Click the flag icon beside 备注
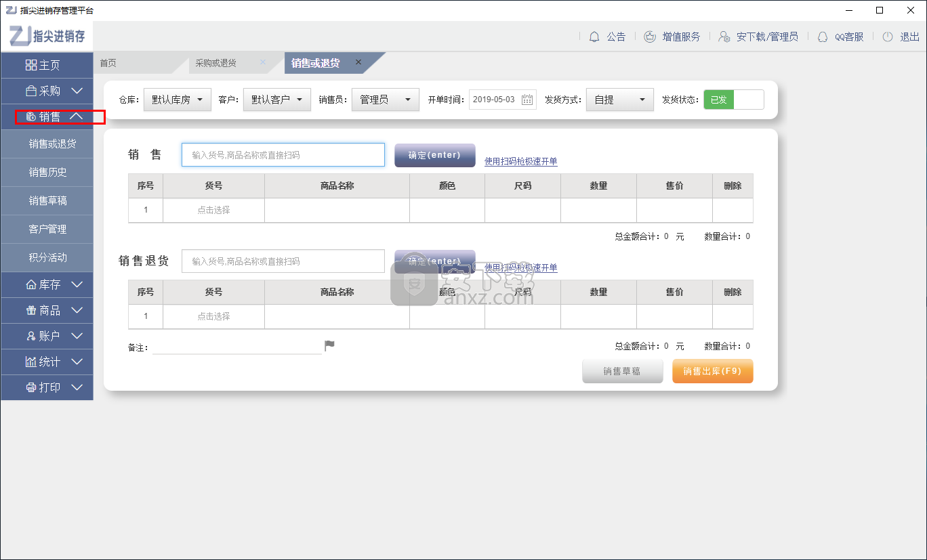927x560 pixels. point(329,346)
